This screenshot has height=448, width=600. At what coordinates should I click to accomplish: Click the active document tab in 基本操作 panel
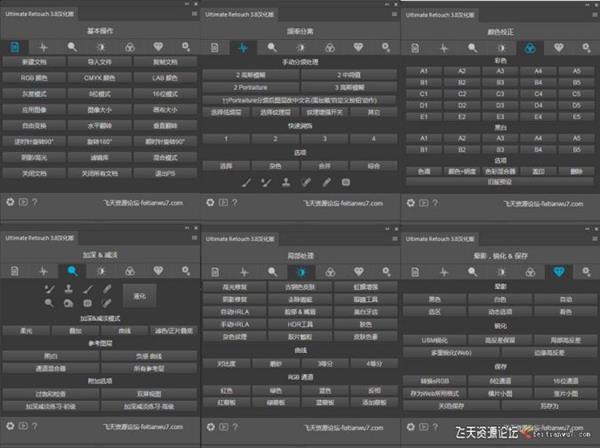pos(14,47)
